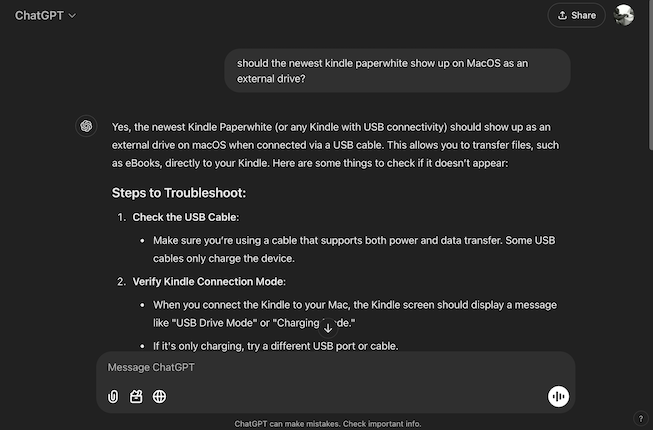Open the ChatGPT model selector dropdown
Viewport: 653px width, 430px height.
coord(45,15)
